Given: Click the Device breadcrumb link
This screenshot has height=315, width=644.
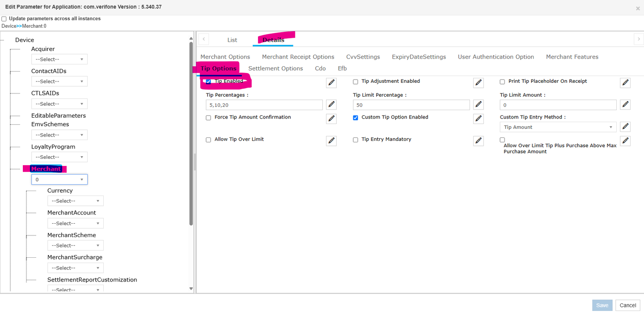Looking at the screenshot, I should (8, 26).
